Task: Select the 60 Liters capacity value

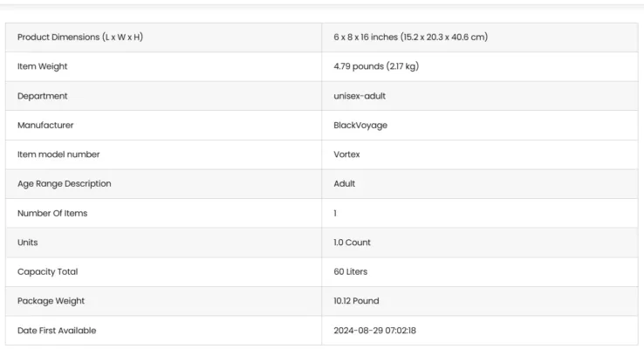Action: [351, 271]
